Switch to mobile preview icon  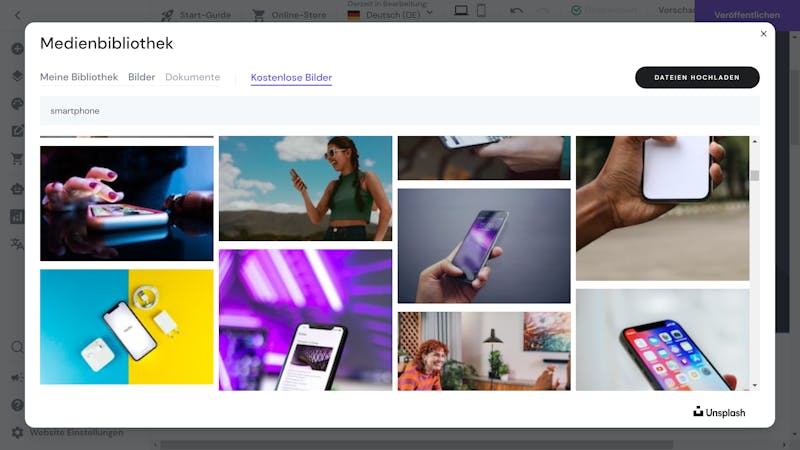tap(481, 10)
